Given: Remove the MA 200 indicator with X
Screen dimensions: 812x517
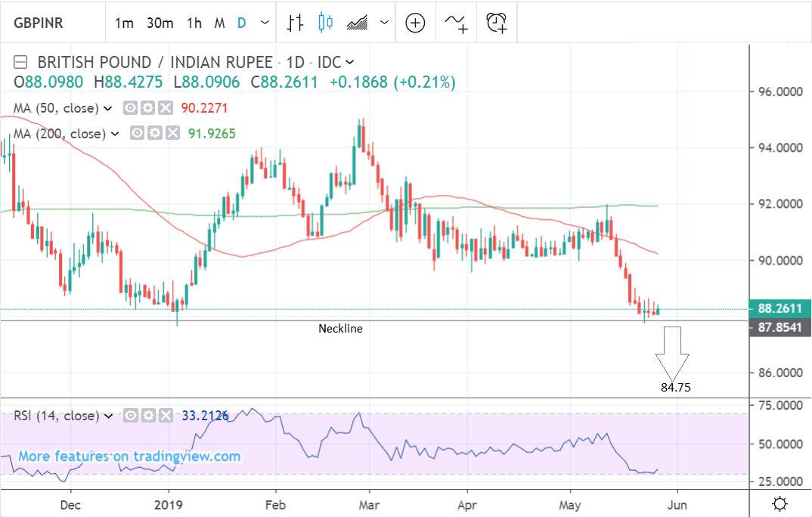Looking at the screenshot, I should coord(172,134).
